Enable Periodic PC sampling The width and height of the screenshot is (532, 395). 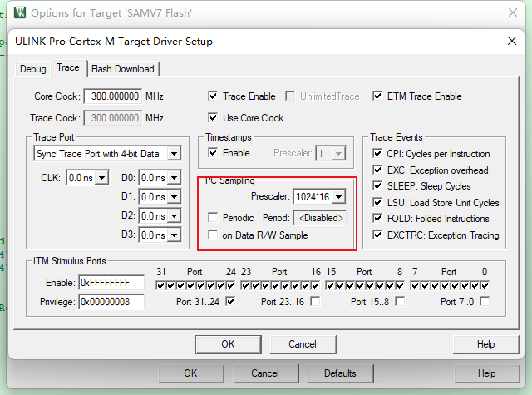tap(214, 218)
